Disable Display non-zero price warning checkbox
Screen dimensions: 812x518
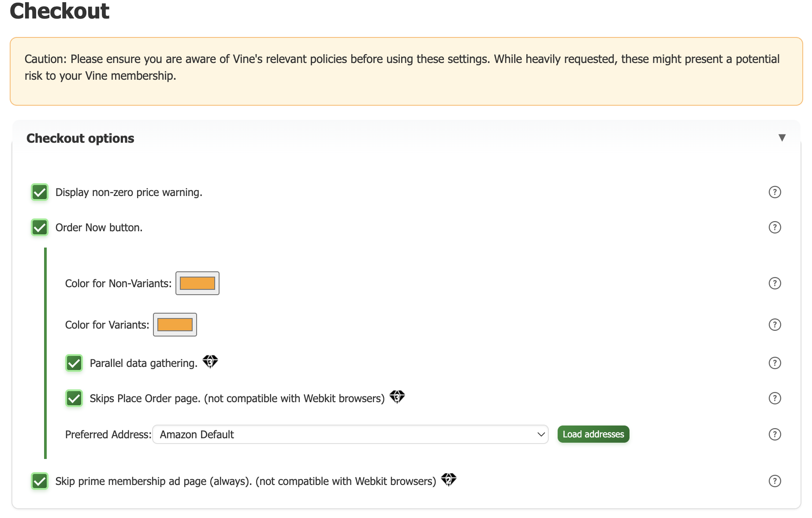40,192
